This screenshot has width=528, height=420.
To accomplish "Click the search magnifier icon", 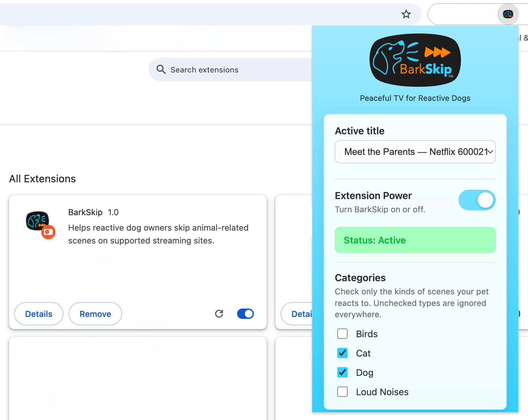I will [x=161, y=70].
